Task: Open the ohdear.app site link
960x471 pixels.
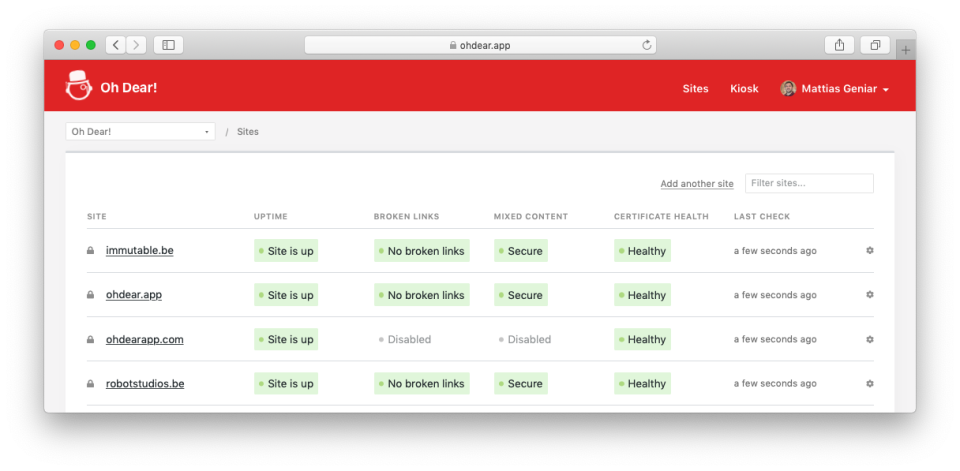Action: 134,295
